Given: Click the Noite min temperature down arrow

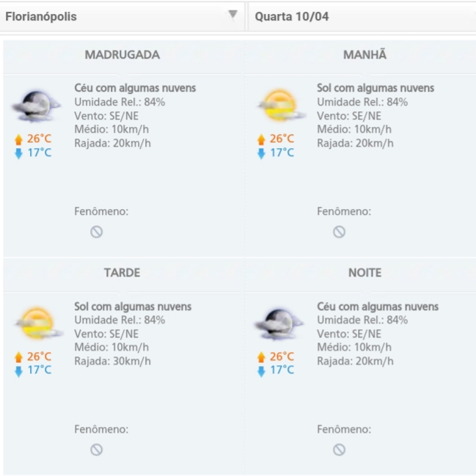Looking at the screenshot, I should 260,371.
